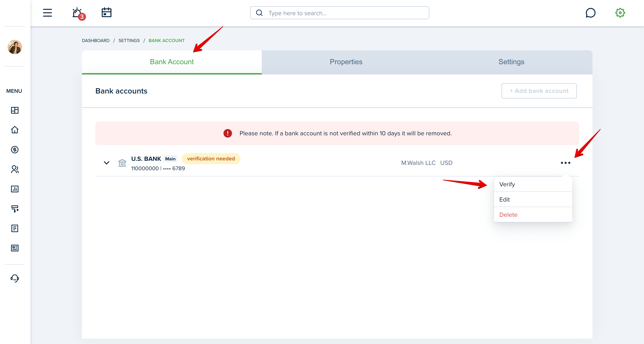Open the green settings gear

(x=620, y=13)
